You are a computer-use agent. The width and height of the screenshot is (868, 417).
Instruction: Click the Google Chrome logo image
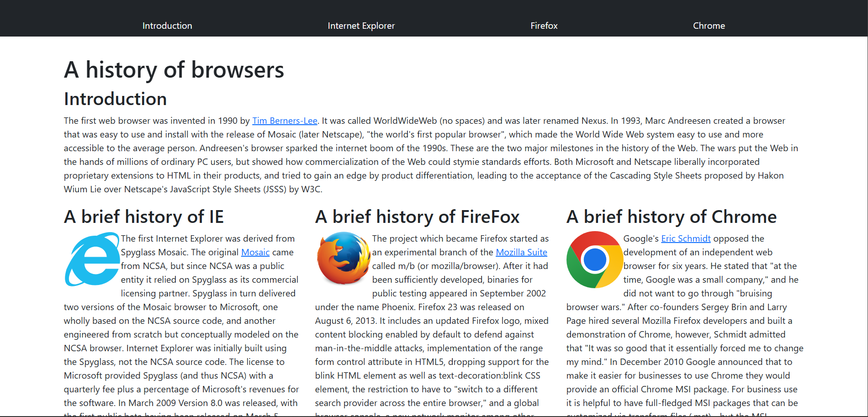[x=594, y=259]
